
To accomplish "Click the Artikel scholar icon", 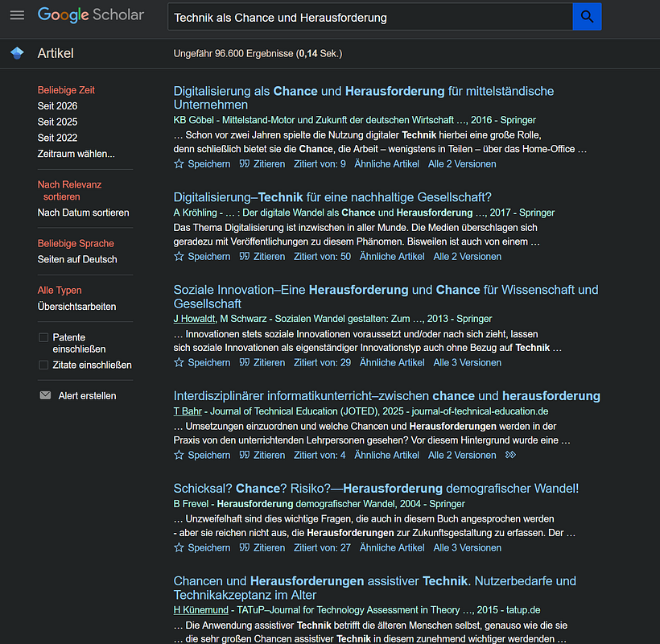I will [17, 53].
